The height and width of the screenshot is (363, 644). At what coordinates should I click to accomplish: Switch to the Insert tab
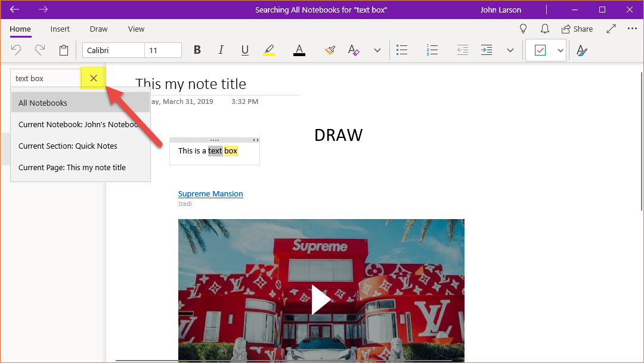(60, 29)
